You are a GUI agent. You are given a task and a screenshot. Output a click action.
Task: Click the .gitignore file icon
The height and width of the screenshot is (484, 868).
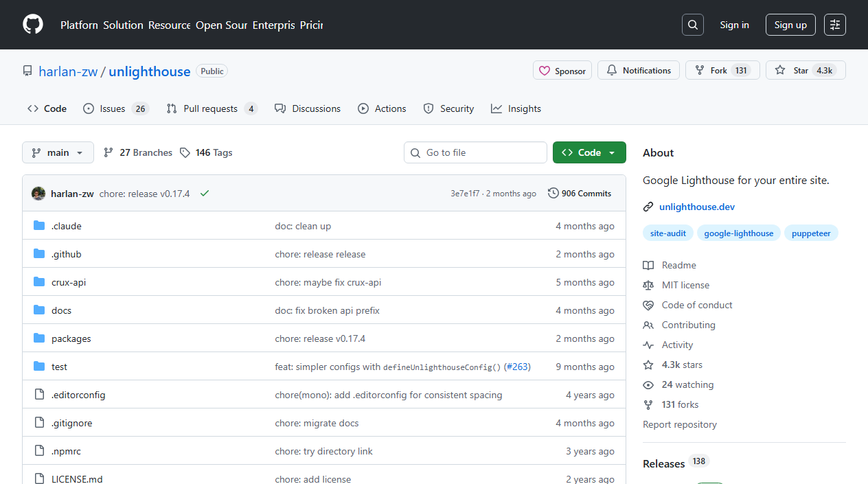click(39, 423)
